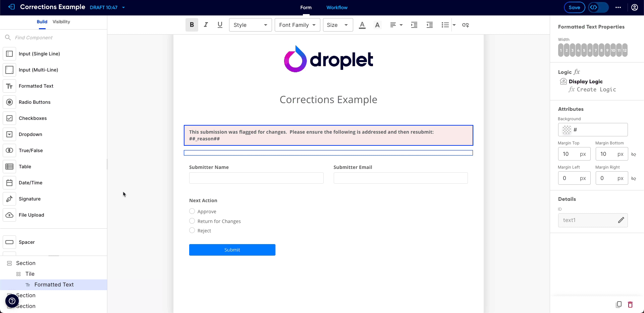This screenshot has height=313, width=644.
Task: Underline the selected text
Action: pos(220,25)
